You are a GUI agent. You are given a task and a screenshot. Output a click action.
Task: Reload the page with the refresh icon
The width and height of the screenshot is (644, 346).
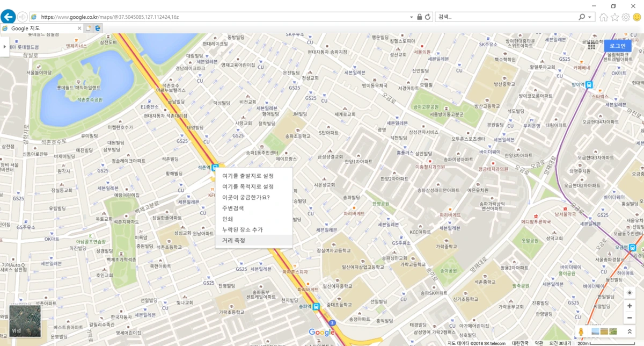428,17
